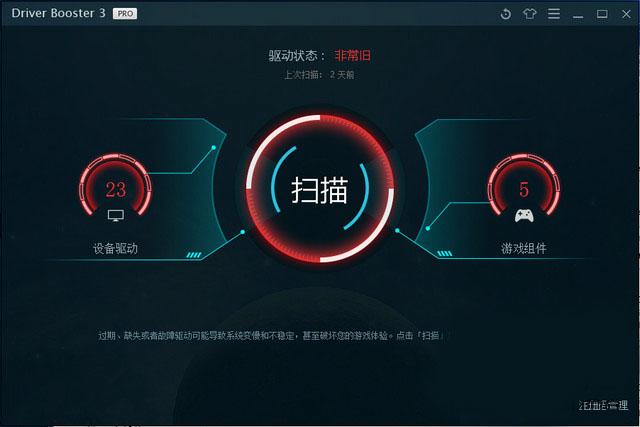Open the management link at bottom right

click(603, 405)
